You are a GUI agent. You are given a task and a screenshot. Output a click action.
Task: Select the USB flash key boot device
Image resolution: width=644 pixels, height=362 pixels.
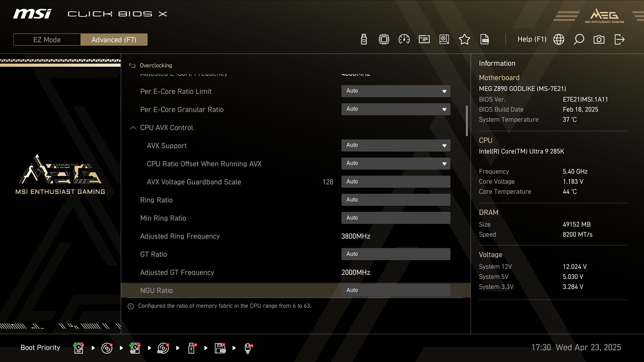pyautogui.click(x=192, y=348)
